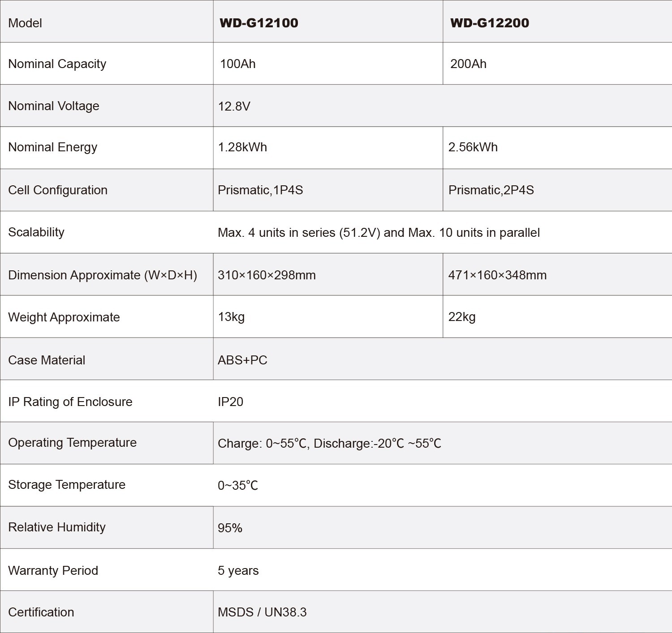Click the Operating Temperature row label

[72, 443]
